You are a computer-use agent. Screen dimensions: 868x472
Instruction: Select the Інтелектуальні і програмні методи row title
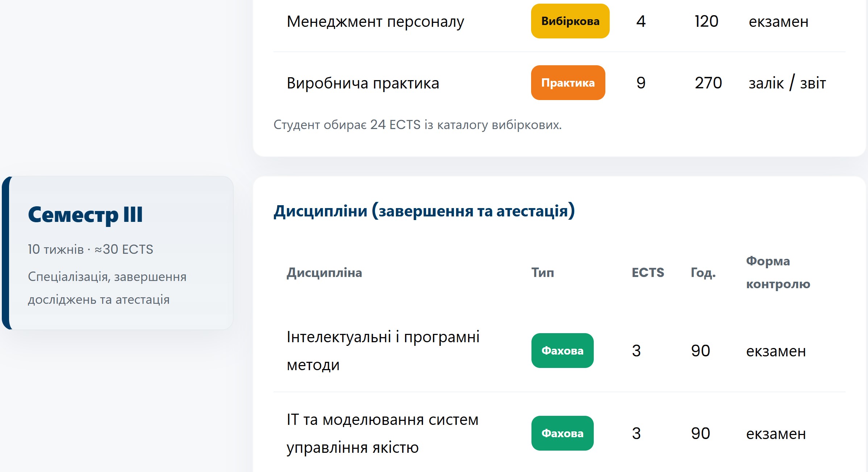tap(383, 351)
